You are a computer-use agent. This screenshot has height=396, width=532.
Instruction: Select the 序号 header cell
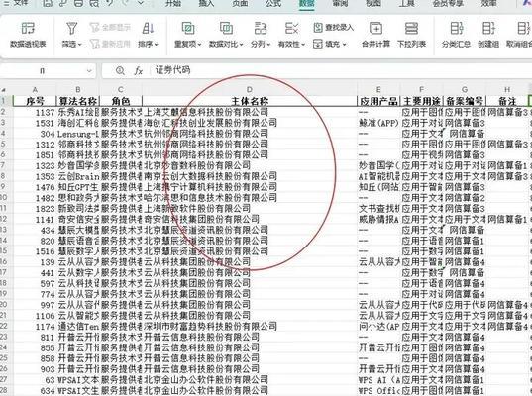[x=35, y=101]
